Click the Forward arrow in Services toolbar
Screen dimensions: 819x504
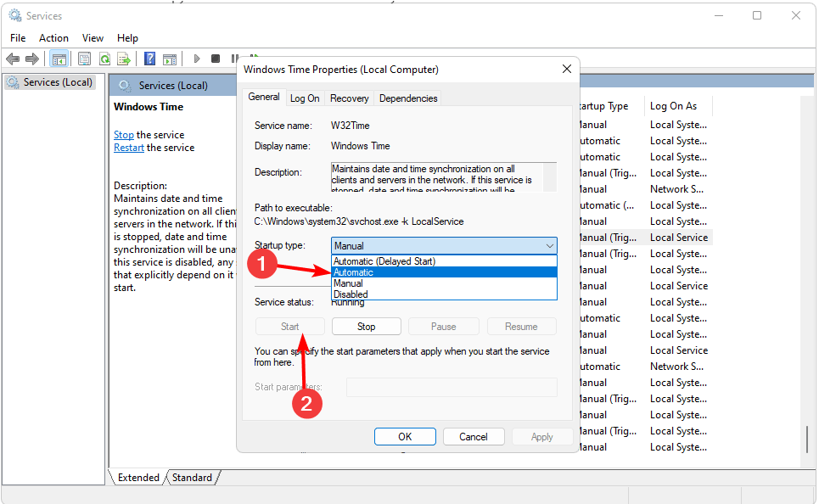click(32, 59)
